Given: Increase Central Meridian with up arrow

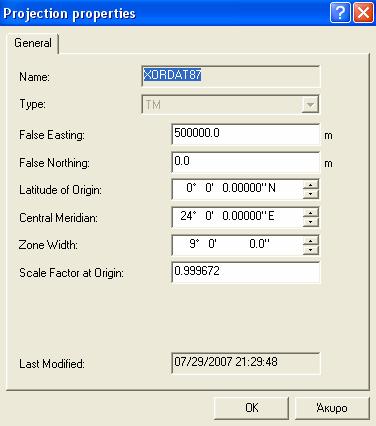Looking at the screenshot, I should [x=311, y=213].
